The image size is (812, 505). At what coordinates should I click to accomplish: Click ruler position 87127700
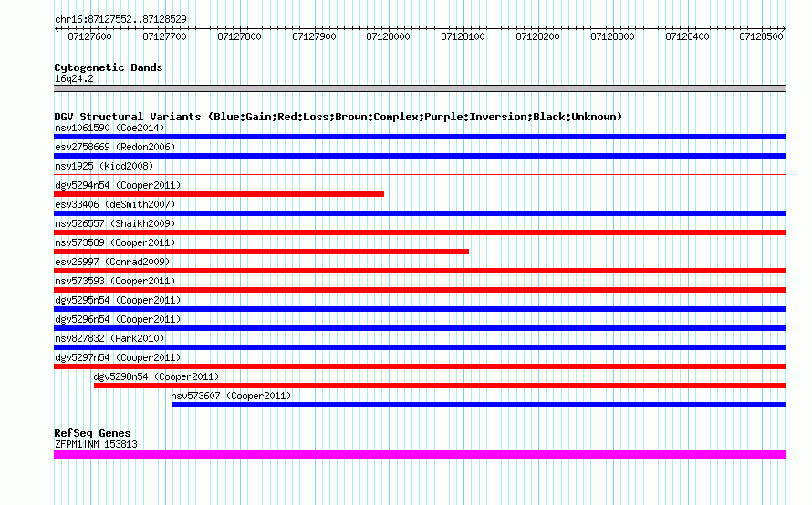click(x=164, y=36)
